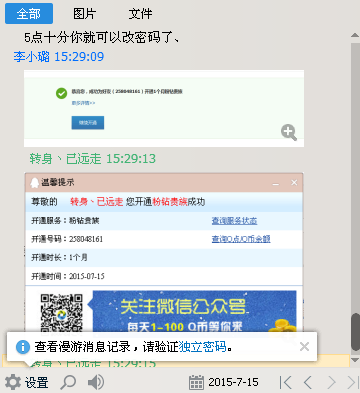Click the green checkmark icon in screenshot

click(x=61, y=94)
